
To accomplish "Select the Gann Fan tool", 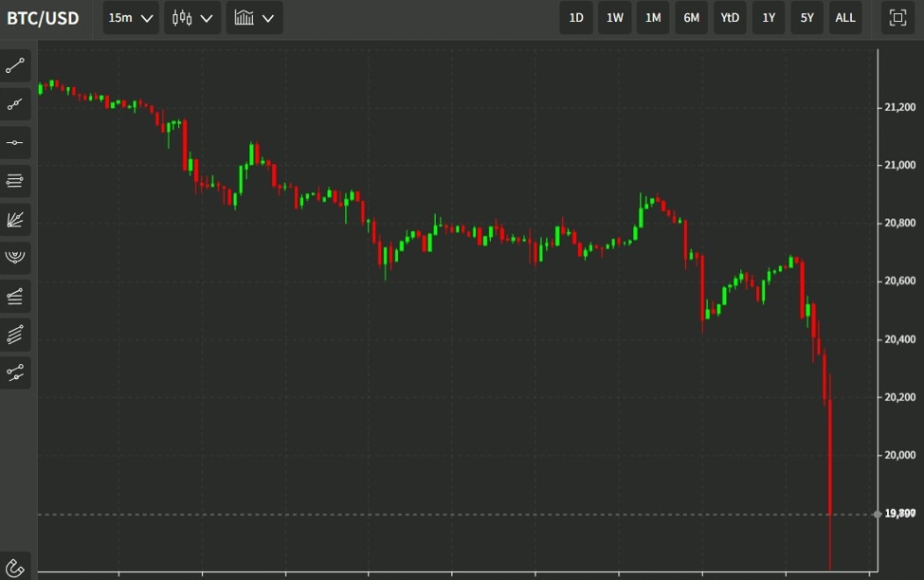I will 15,219.
